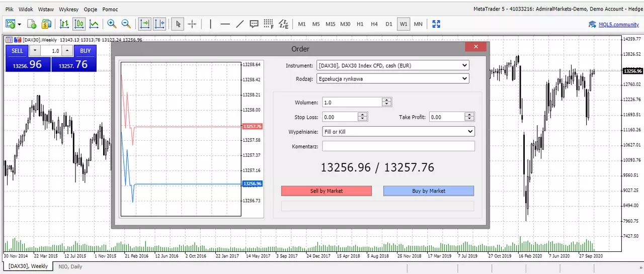Click Buy by Market button
This screenshot has width=644, height=274.
click(429, 191)
